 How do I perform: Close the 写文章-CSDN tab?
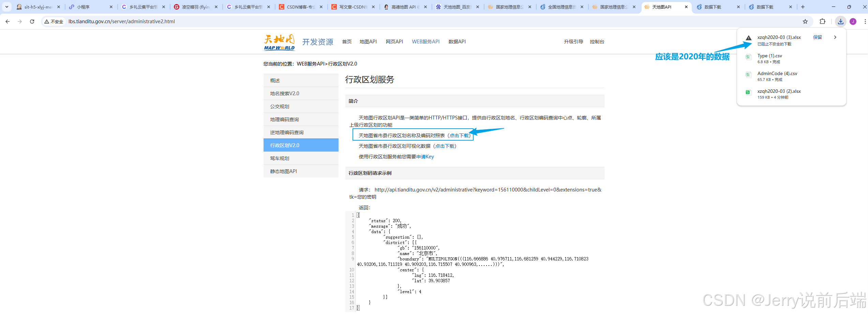(x=373, y=7)
